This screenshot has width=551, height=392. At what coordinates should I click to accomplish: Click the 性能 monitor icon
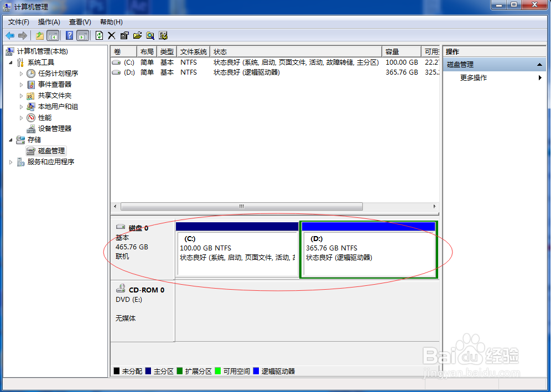(x=31, y=118)
